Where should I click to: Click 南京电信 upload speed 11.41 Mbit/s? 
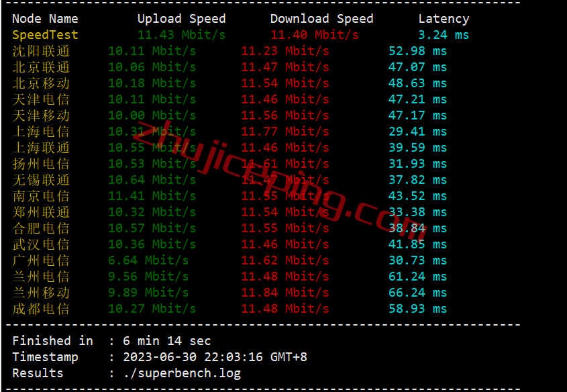pyautogui.click(x=152, y=196)
